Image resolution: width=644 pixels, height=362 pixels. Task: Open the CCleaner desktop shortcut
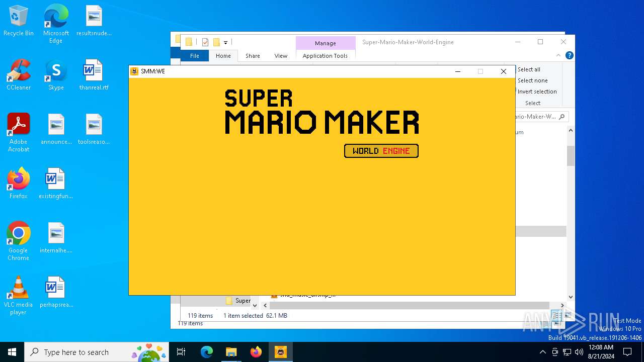(x=19, y=75)
